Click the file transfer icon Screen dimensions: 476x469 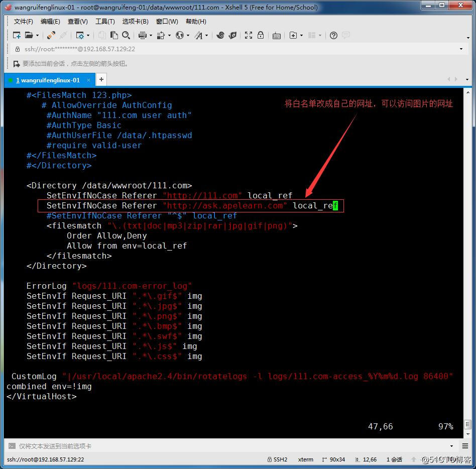[161, 36]
